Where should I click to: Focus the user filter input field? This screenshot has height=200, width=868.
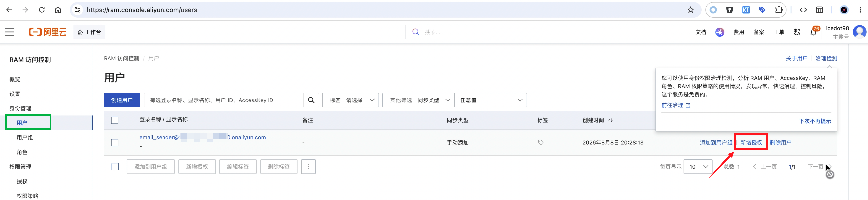224,100
